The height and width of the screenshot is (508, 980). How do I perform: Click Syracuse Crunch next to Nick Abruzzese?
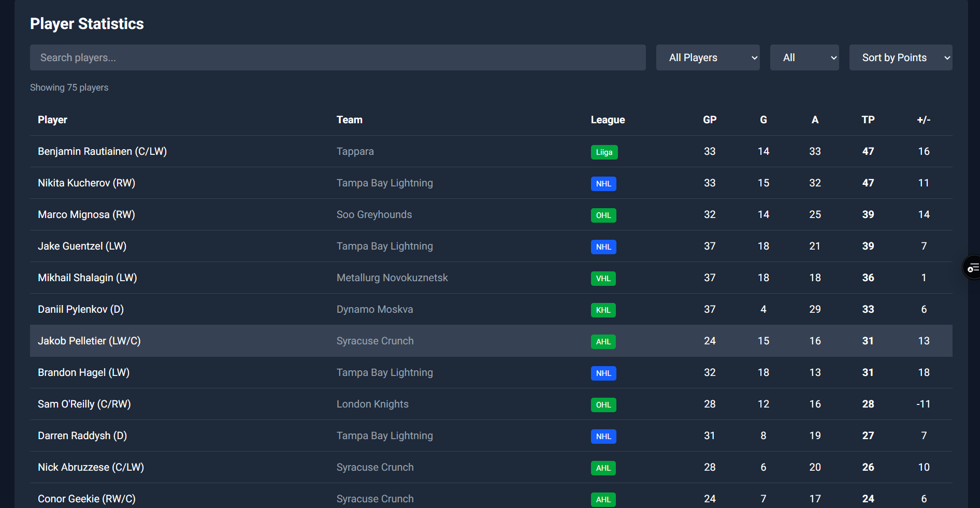point(374,467)
